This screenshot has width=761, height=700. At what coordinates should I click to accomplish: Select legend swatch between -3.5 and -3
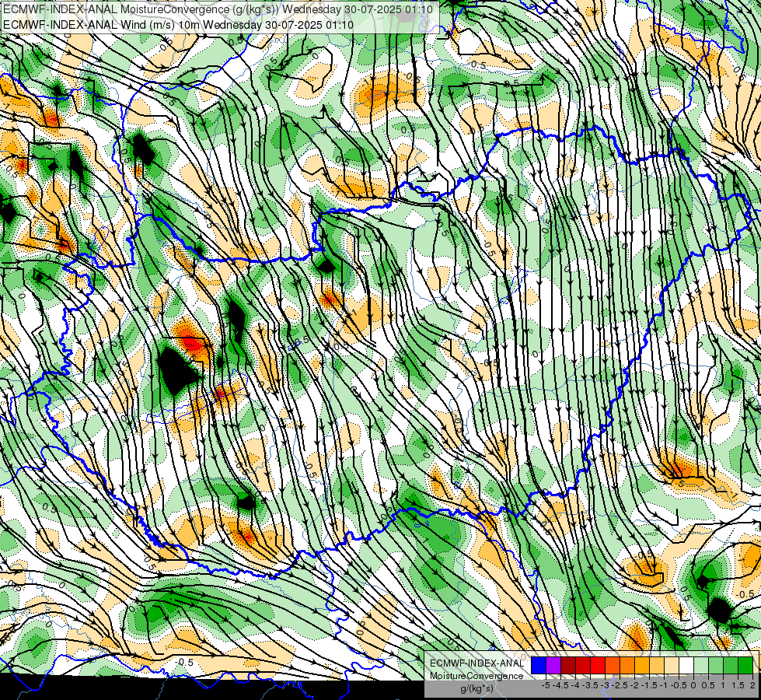click(x=598, y=665)
